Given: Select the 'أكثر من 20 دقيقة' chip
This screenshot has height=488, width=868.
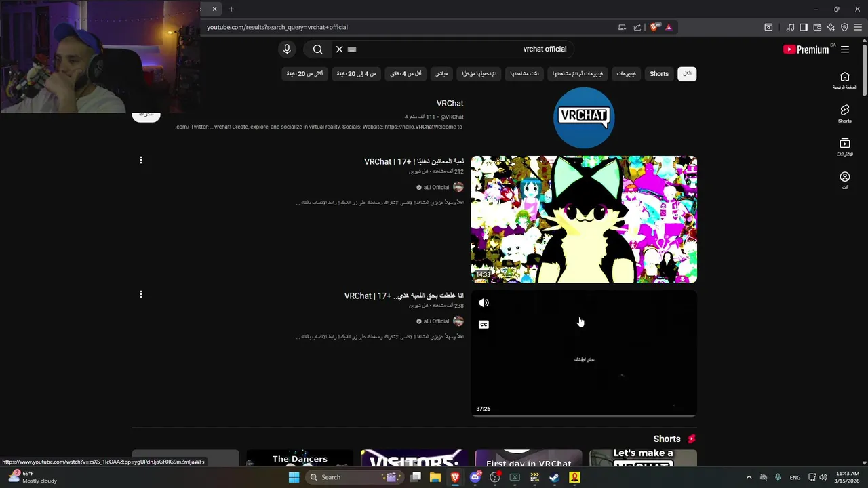Looking at the screenshot, I should tap(305, 74).
